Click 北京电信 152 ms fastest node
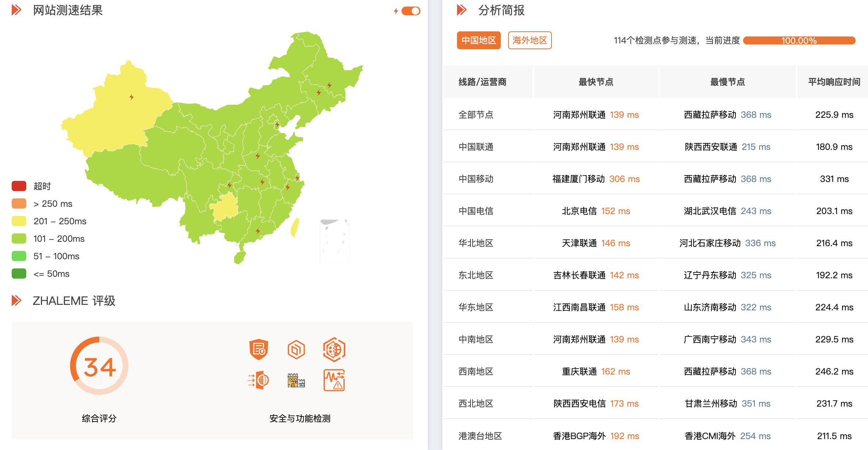 tap(596, 211)
